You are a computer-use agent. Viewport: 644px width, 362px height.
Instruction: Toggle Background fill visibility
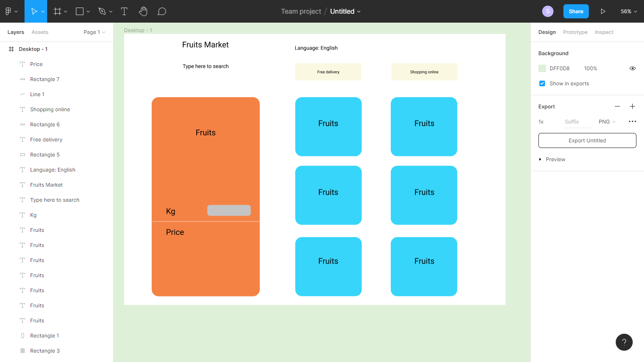[632, 68]
